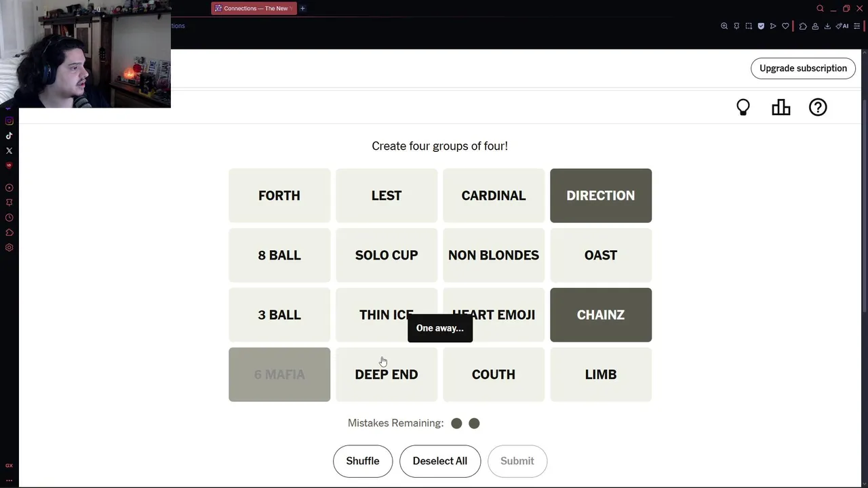This screenshot has width=868, height=488.
Task: Switch to the Connections browser tab
Action: (254, 8)
